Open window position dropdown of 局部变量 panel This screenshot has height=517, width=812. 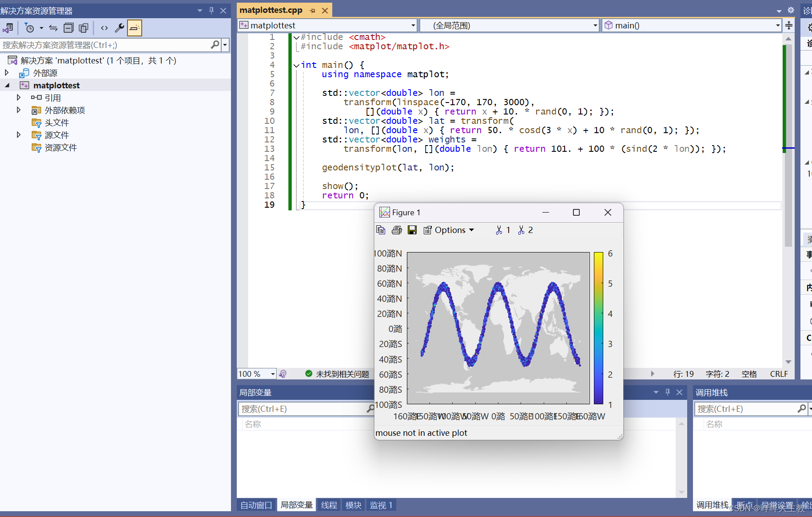[656, 392]
